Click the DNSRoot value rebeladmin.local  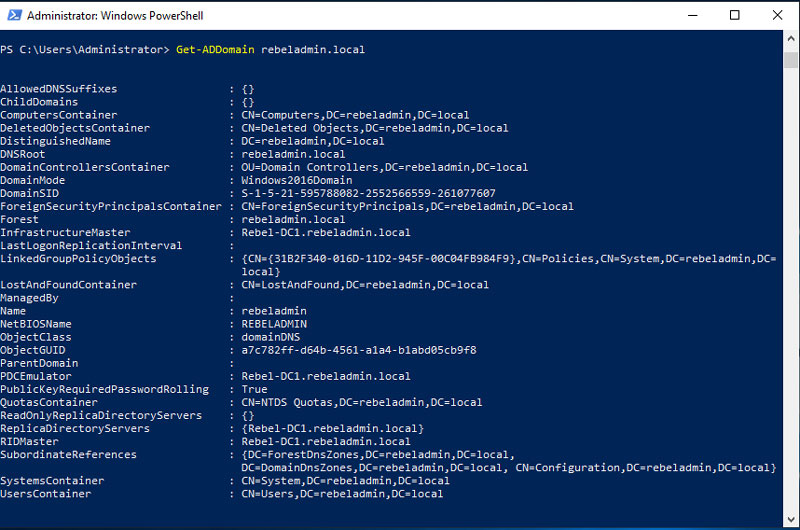(293, 154)
